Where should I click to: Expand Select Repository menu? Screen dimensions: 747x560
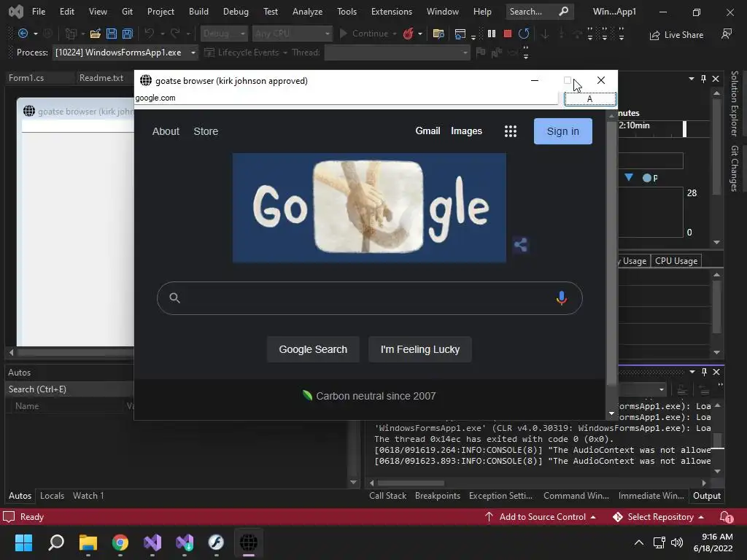point(659,517)
